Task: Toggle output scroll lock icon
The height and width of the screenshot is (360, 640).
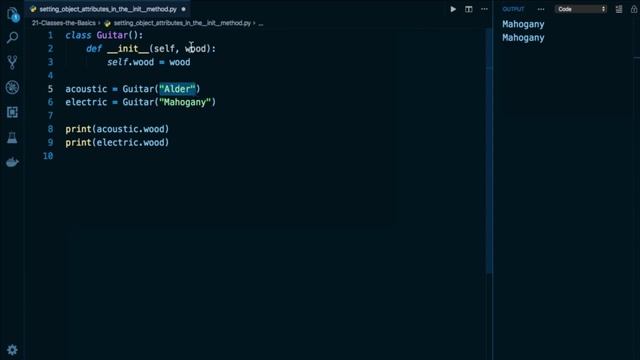Action: click(634, 9)
